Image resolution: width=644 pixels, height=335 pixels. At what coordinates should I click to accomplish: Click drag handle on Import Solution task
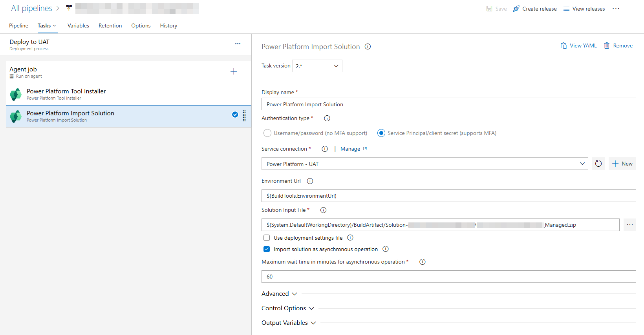pos(244,116)
